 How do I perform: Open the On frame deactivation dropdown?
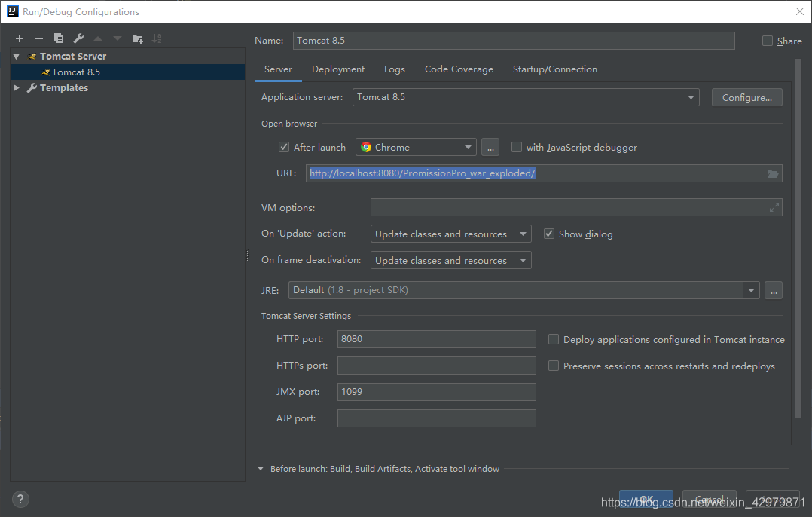click(x=451, y=260)
